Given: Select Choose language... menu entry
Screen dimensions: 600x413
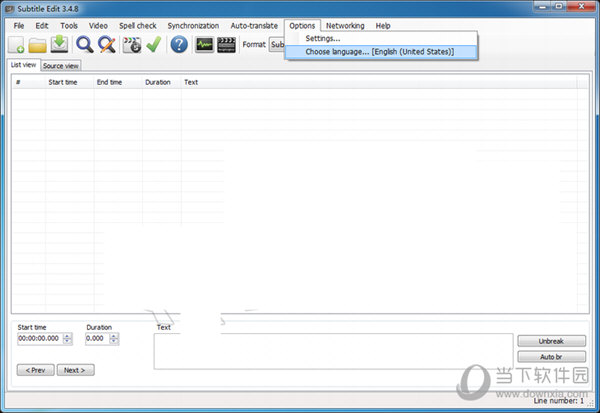Looking at the screenshot, I should (x=381, y=52).
